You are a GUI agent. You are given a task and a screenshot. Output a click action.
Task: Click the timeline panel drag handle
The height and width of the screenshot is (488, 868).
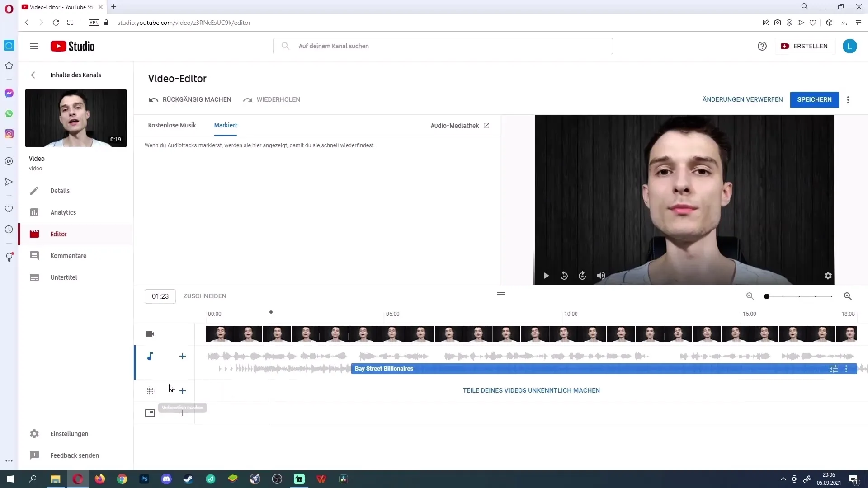tap(501, 294)
